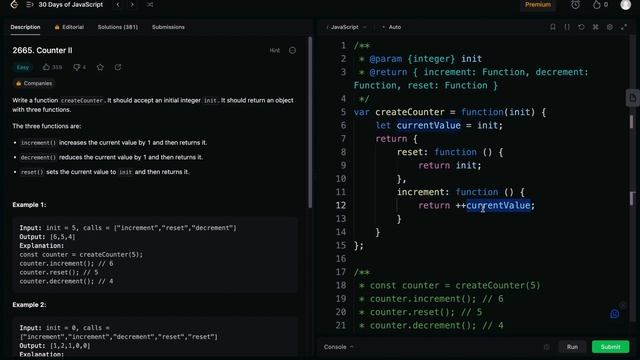Open the timer alarm clock icon

coord(576,4)
